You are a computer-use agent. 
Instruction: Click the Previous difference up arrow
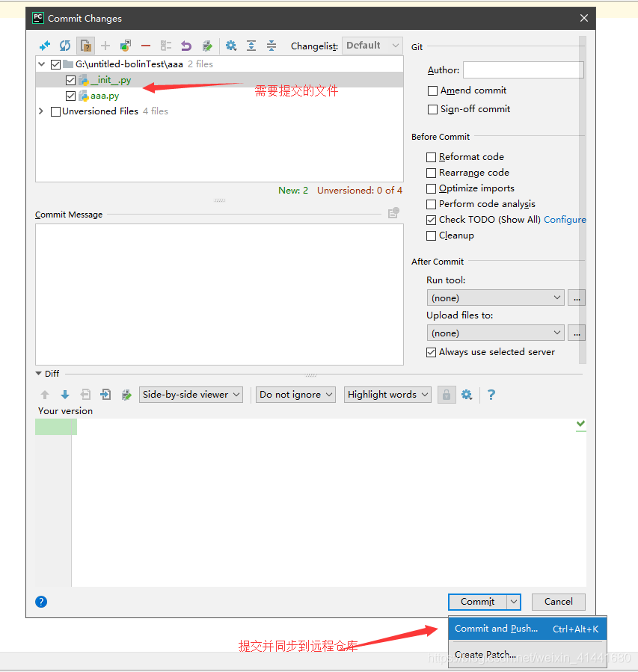45,395
